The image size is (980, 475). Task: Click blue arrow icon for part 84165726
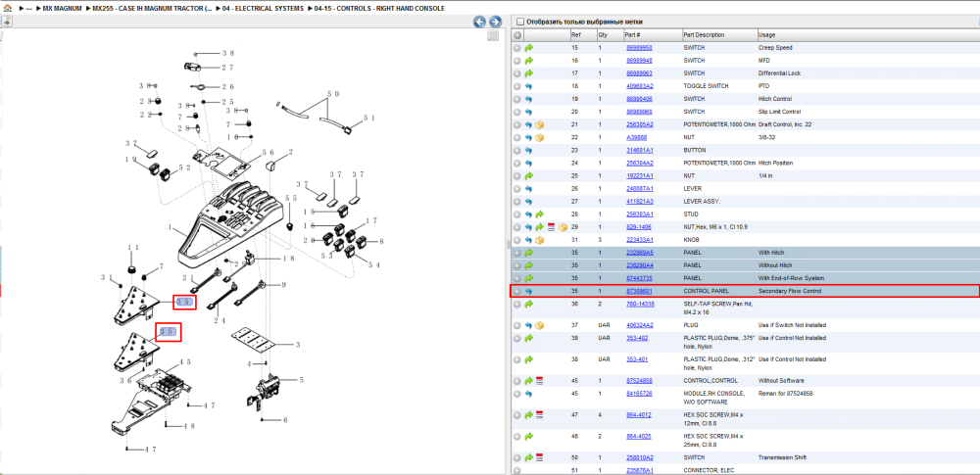[x=529, y=393]
